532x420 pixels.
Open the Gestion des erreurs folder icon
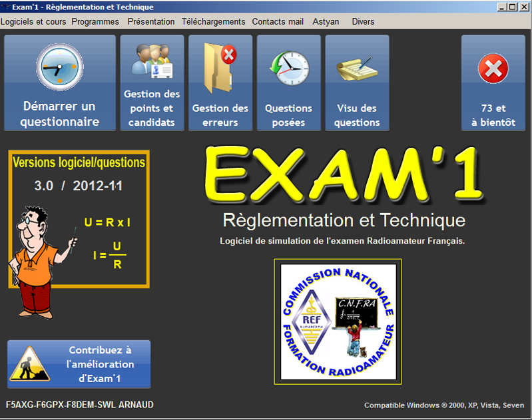(220, 68)
